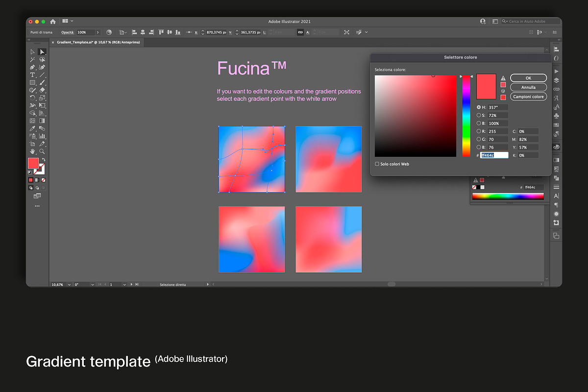The width and height of the screenshot is (588, 392).
Task: Select the Magic Wand tool
Action: click(32, 59)
